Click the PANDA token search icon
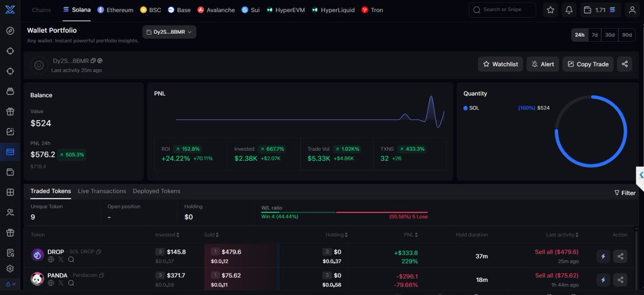The height and width of the screenshot is (295, 644). coord(71,283)
